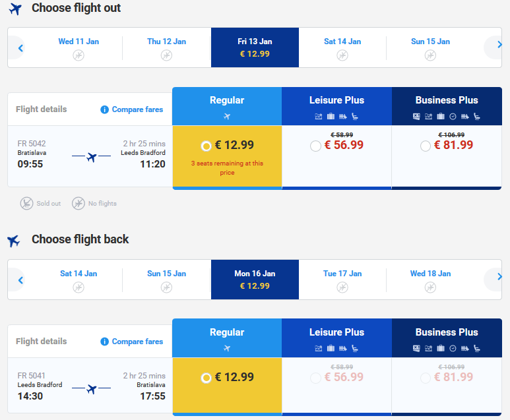Click the info icon beside return Compare fares
510x420 pixels.
(104, 342)
